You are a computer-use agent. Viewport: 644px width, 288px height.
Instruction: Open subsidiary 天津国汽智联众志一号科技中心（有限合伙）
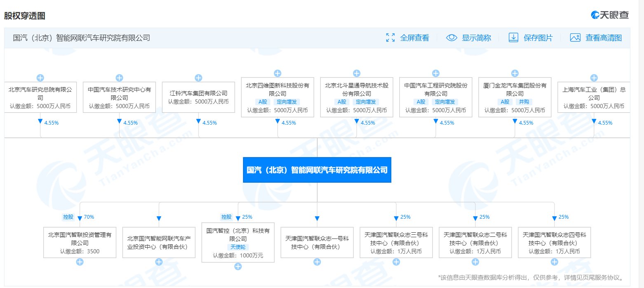317,243
